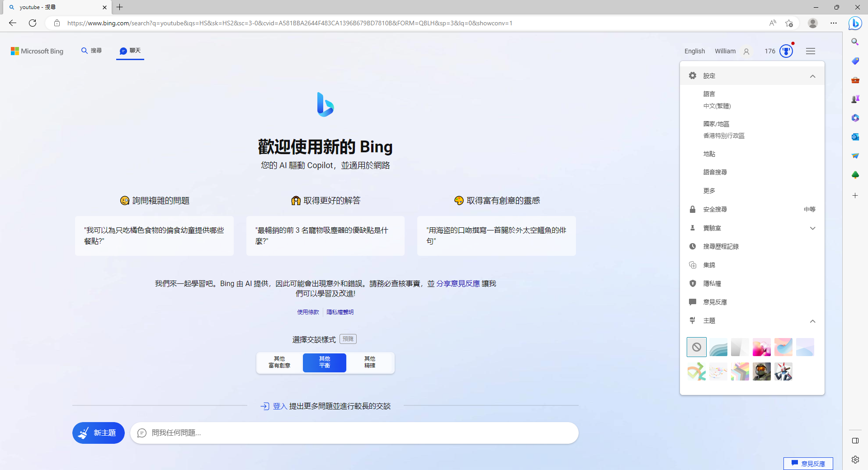Add a new app to the sidebar
This screenshot has height=470, width=868.
tap(855, 196)
